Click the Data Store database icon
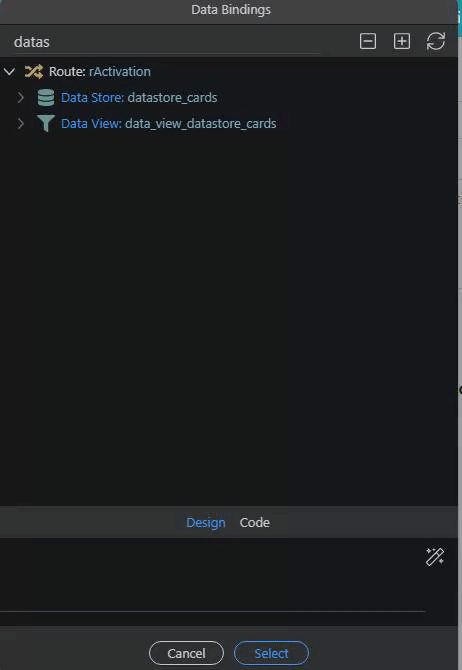Screen dimensions: 462x670 46,97
